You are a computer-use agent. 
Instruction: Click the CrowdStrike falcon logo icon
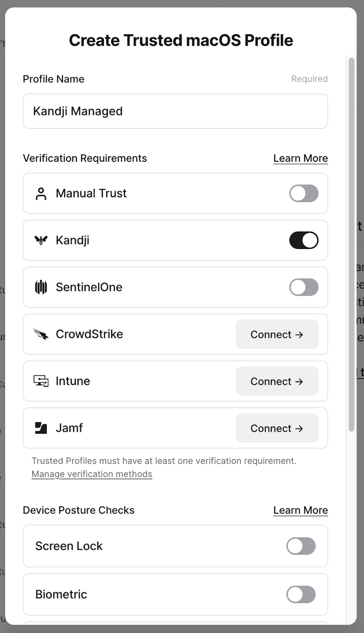(41, 334)
